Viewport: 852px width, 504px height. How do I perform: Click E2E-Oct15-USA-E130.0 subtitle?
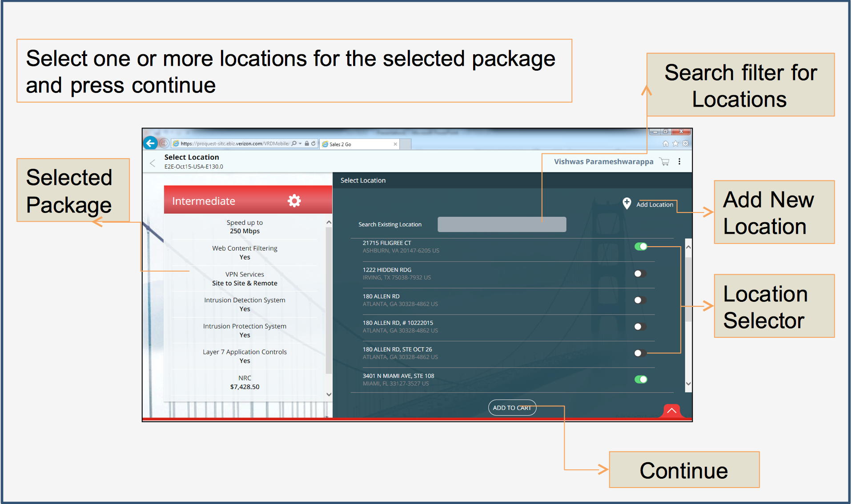(194, 167)
